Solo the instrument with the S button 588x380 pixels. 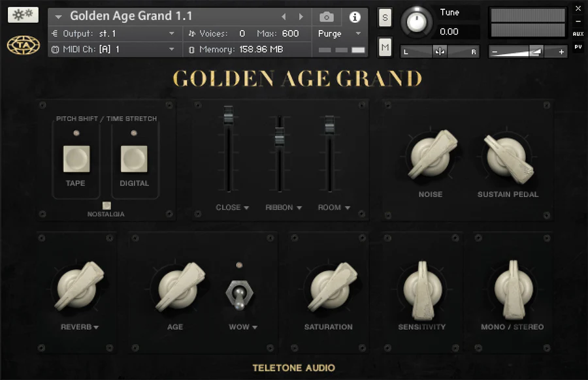pos(385,18)
